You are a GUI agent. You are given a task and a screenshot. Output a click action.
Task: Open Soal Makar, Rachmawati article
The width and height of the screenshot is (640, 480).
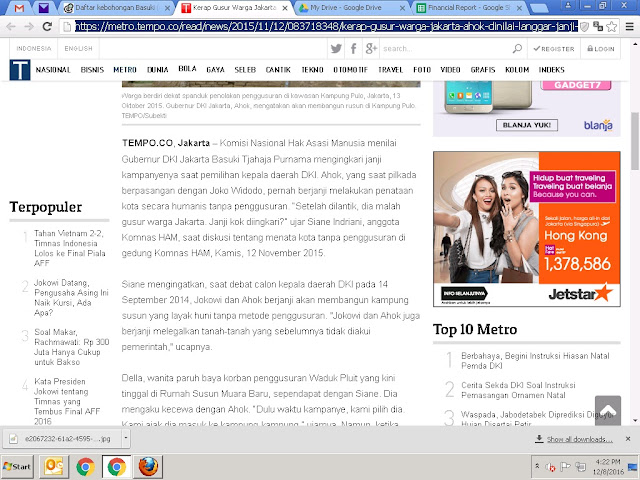click(x=71, y=347)
